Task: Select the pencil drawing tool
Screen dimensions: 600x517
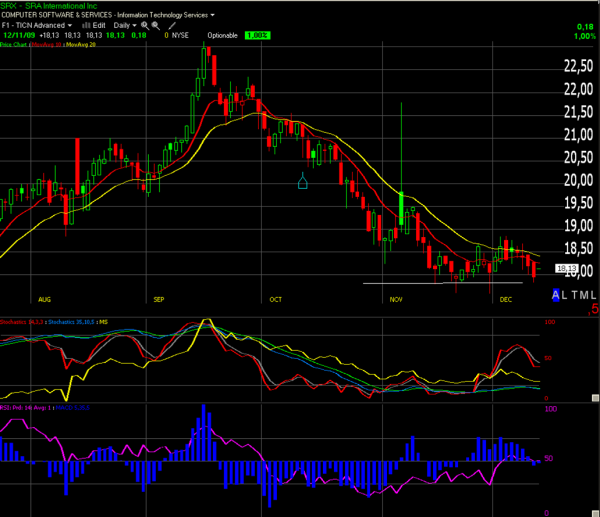Action: pos(172,26)
